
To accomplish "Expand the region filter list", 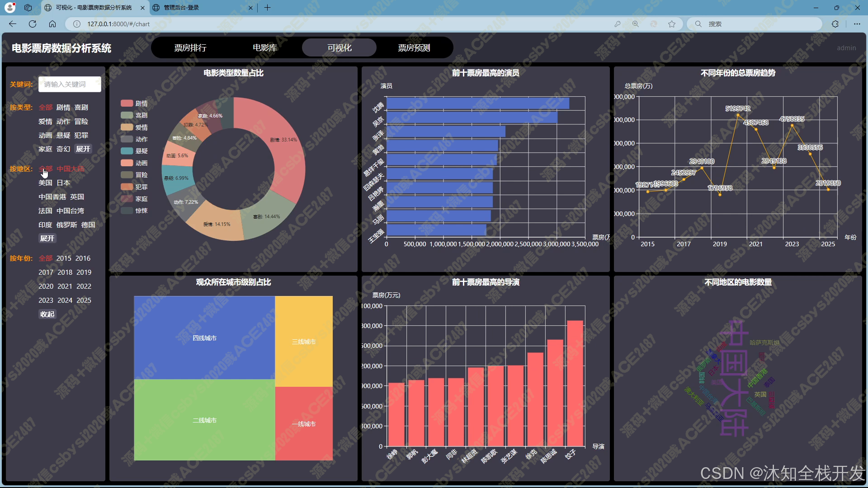I will (x=47, y=239).
